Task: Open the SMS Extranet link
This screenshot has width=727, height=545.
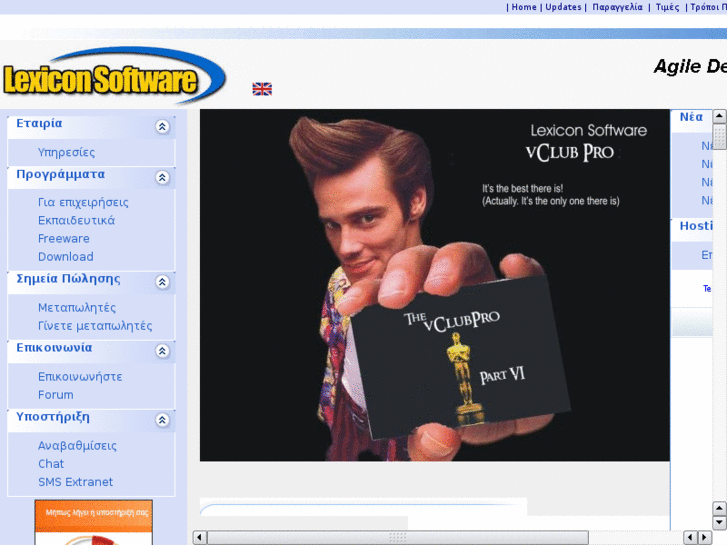Action: [x=76, y=482]
